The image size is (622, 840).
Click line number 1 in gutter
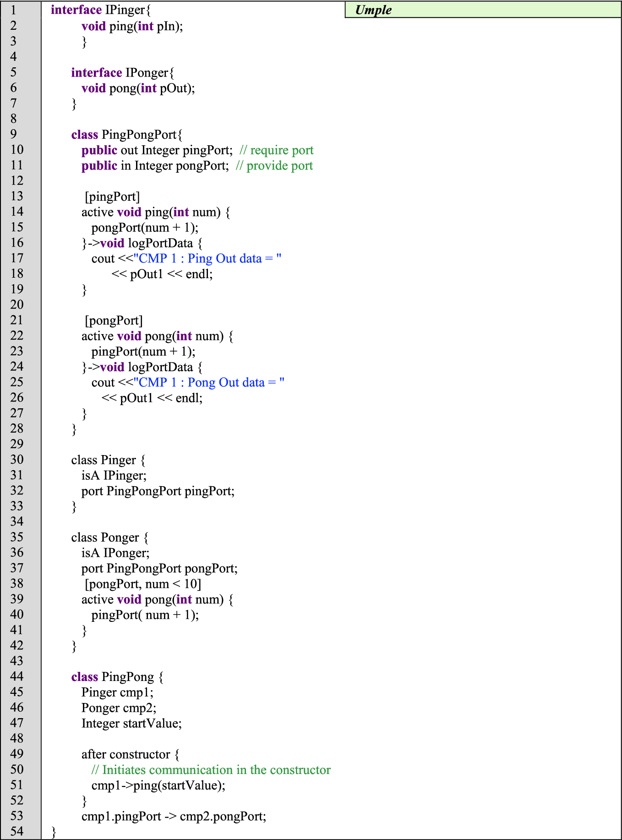pyautogui.click(x=13, y=10)
